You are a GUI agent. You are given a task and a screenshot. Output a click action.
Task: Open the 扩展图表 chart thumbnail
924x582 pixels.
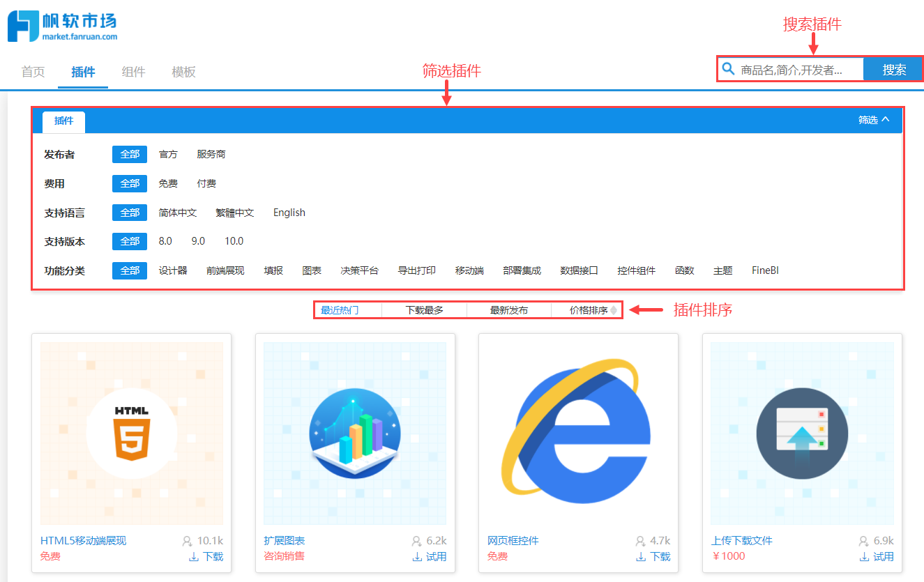click(355, 434)
